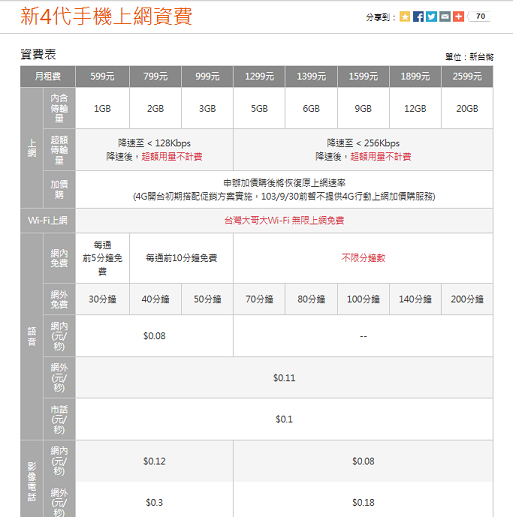Image resolution: width=513 pixels, height=517 pixels.
Task: Click the 6GB data allowance cell
Action: click(311, 108)
